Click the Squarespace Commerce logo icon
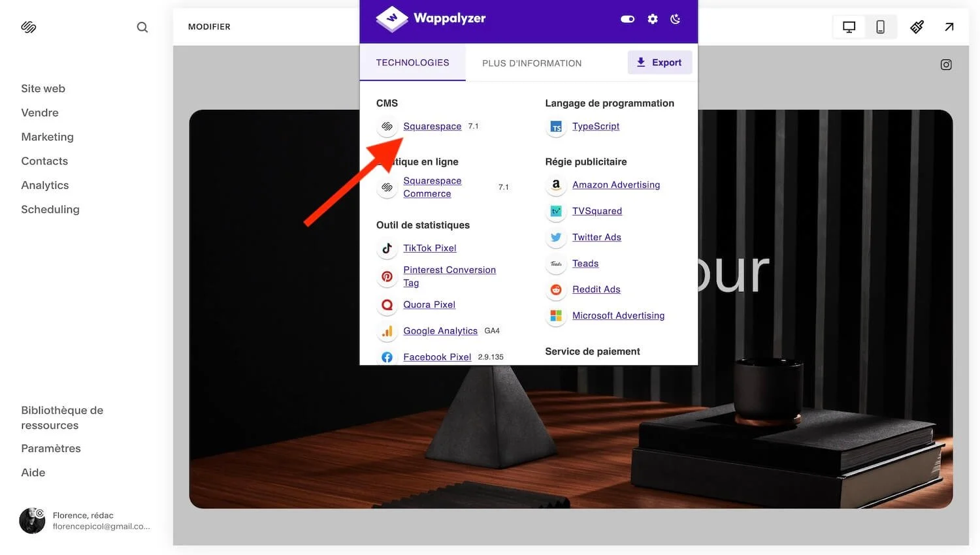The height and width of the screenshot is (555, 980). pos(387,187)
